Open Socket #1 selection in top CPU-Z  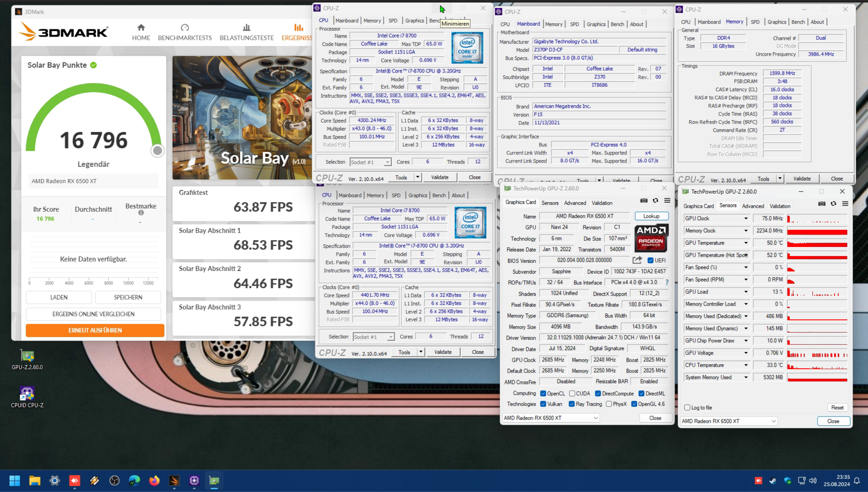click(x=370, y=162)
